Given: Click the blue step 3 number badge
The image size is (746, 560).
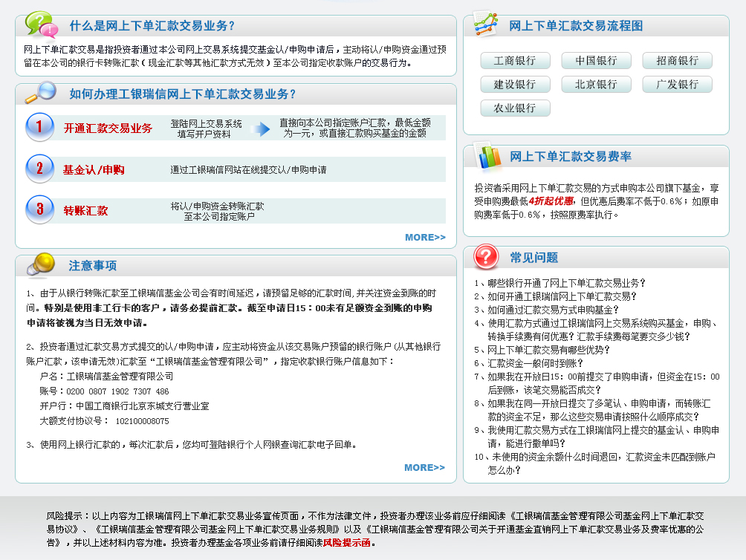Looking at the screenshot, I should [x=40, y=209].
